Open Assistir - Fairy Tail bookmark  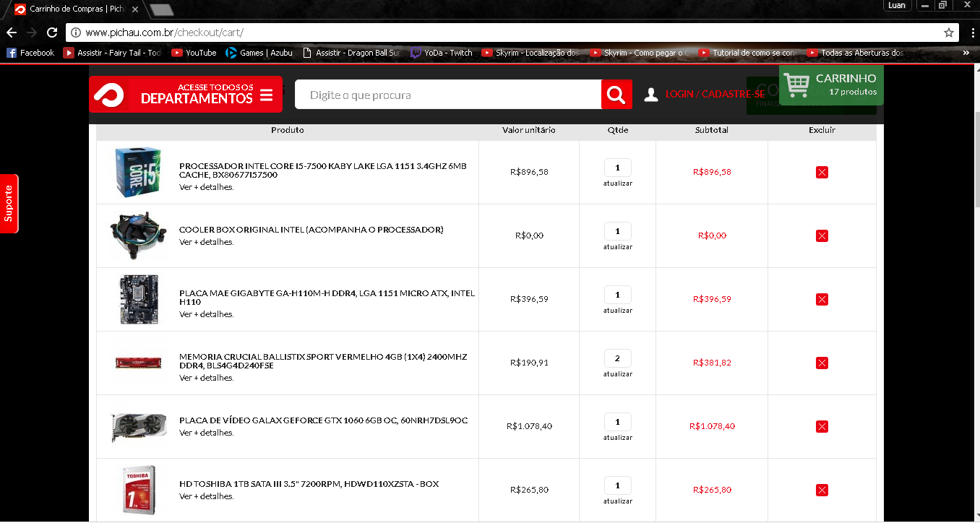pos(112,53)
